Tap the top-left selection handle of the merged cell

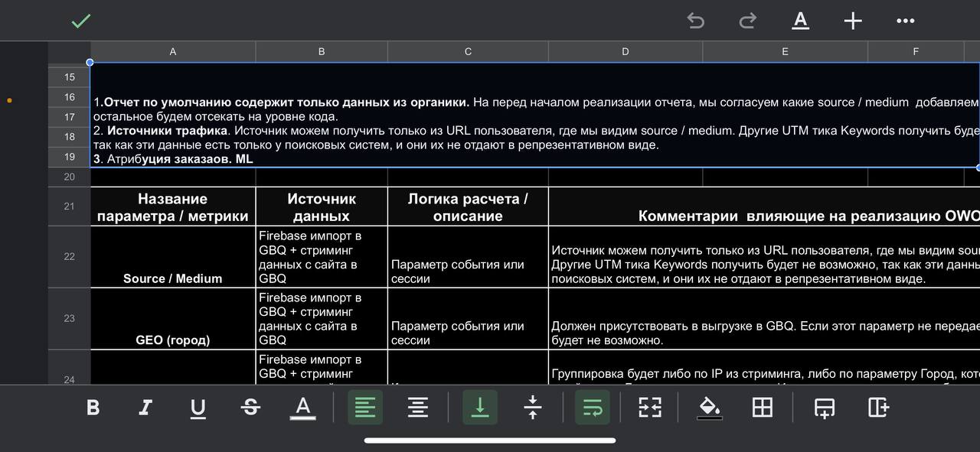[x=90, y=62]
